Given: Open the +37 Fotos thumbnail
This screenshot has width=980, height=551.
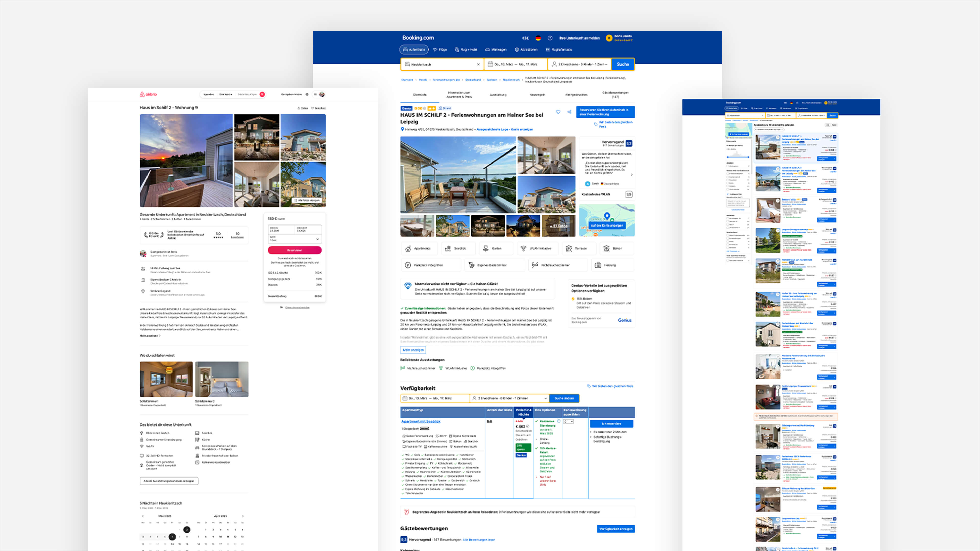Looking at the screenshot, I should pyautogui.click(x=558, y=226).
